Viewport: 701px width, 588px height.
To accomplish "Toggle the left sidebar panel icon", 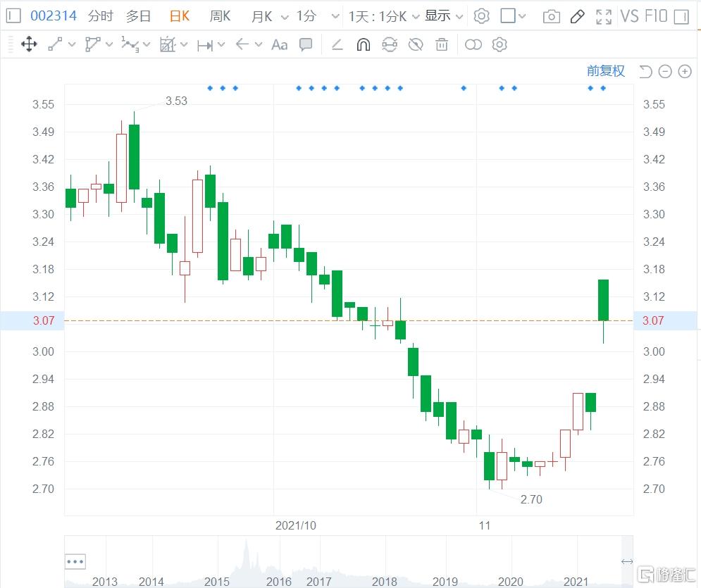I will pyautogui.click(x=14, y=16).
